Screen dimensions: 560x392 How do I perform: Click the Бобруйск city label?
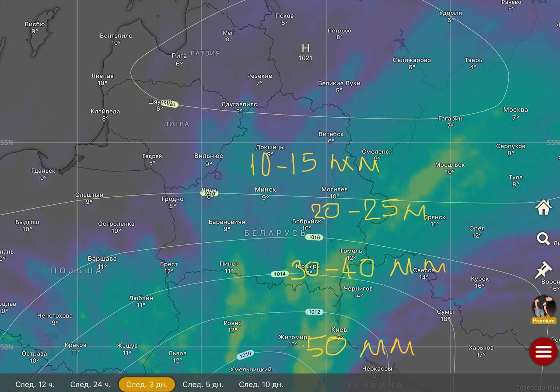pyautogui.click(x=307, y=221)
